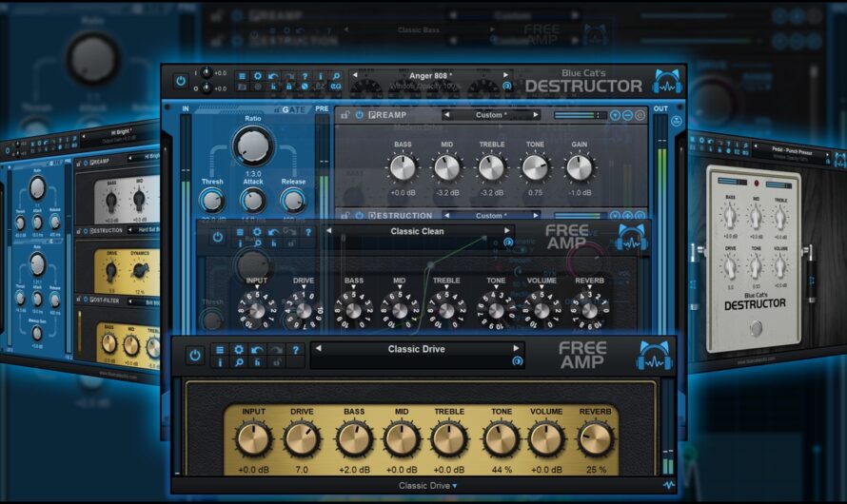The image size is (847, 504).
Task: Click PREAMP TONE knob showing 0.75
Action: coord(535,167)
